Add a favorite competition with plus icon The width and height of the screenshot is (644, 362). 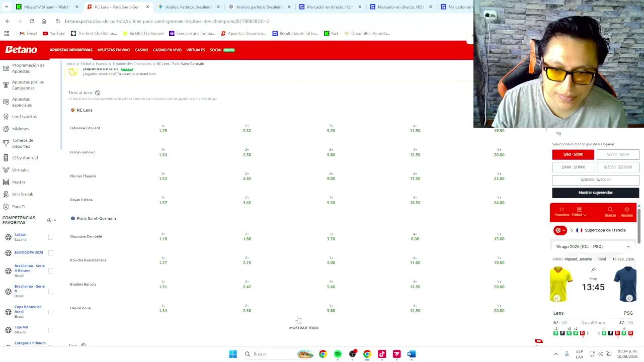pyautogui.click(x=49, y=220)
